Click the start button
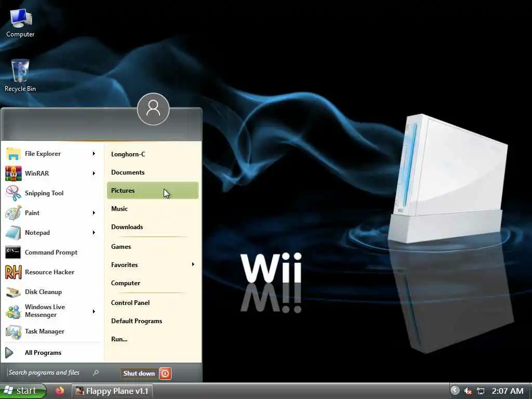This screenshot has width=532, height=399. (23, 391)
